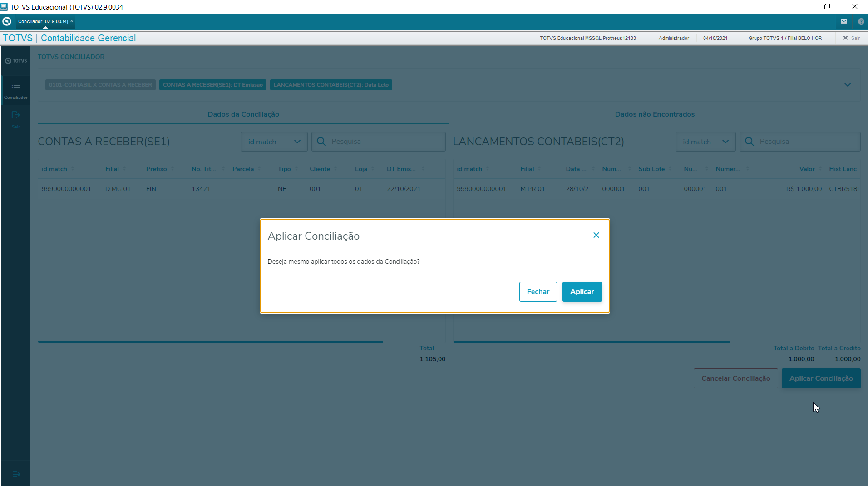Confirm with the Aplicar button in dialog
The height and width of the screenshot is (486, 868).
pyautogui.click(x=582, y=292)
